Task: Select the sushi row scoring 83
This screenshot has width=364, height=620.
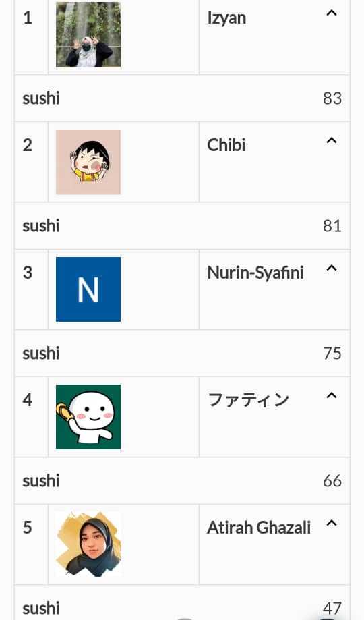Action: (182, 98)
